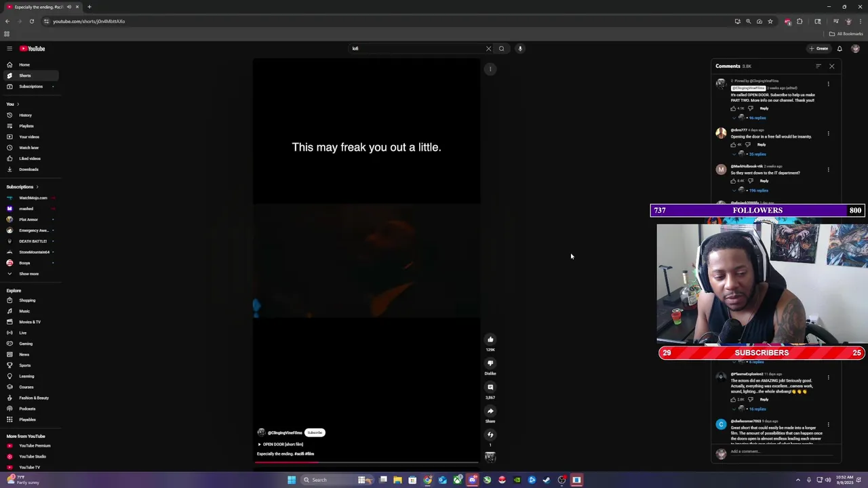Open the YouTube hamburger guide menu
Screen dimensions: 868x488
9,49
